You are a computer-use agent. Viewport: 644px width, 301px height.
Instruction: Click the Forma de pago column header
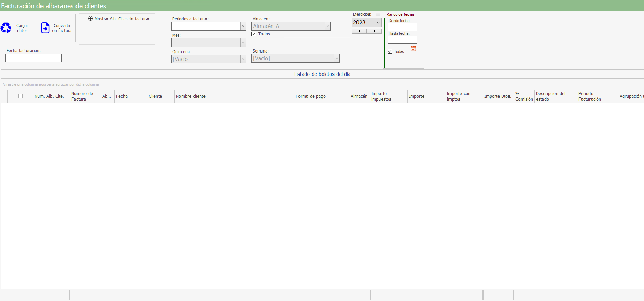pyautogui.click(x=321, y=96)
